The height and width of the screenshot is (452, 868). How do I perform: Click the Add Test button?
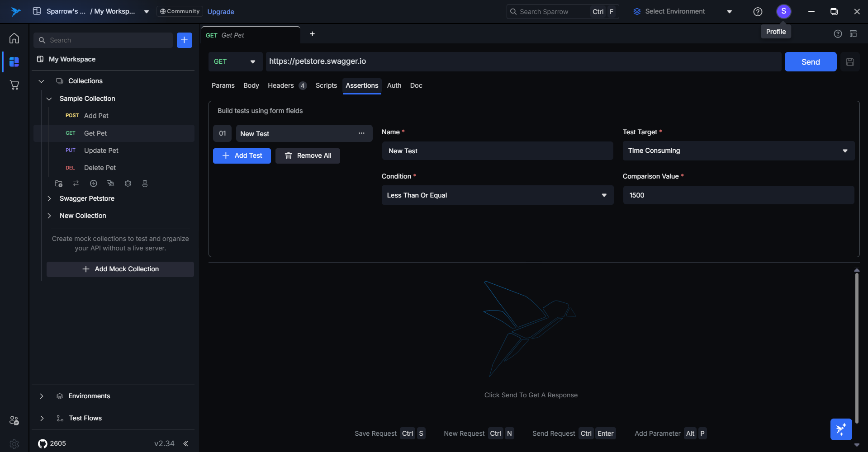tap(242, 156)
